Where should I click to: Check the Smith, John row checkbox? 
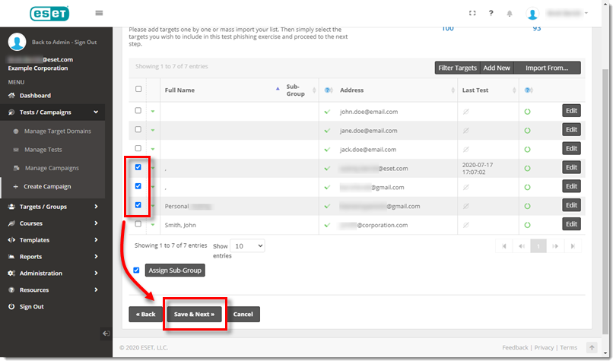point(138,224)
